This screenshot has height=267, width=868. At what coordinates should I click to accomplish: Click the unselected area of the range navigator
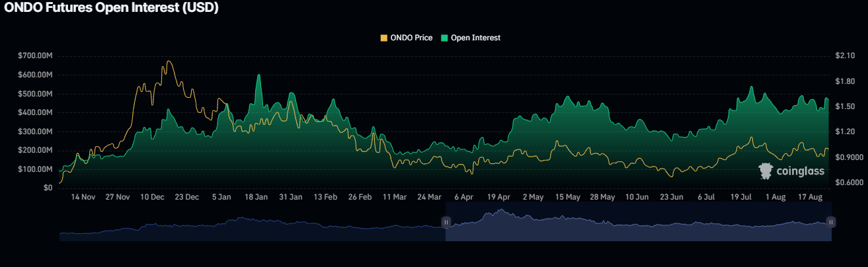251,222
